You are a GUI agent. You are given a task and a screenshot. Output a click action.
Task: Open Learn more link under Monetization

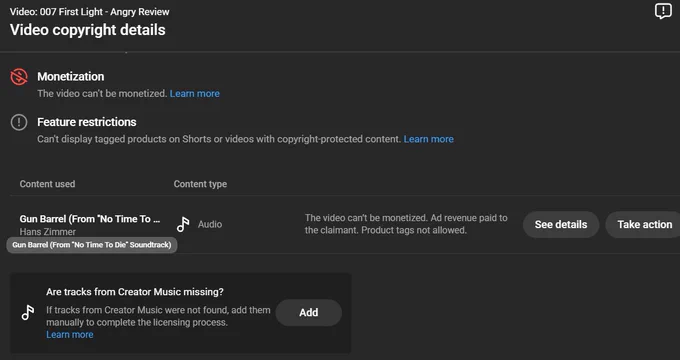(x=195, y=94)
